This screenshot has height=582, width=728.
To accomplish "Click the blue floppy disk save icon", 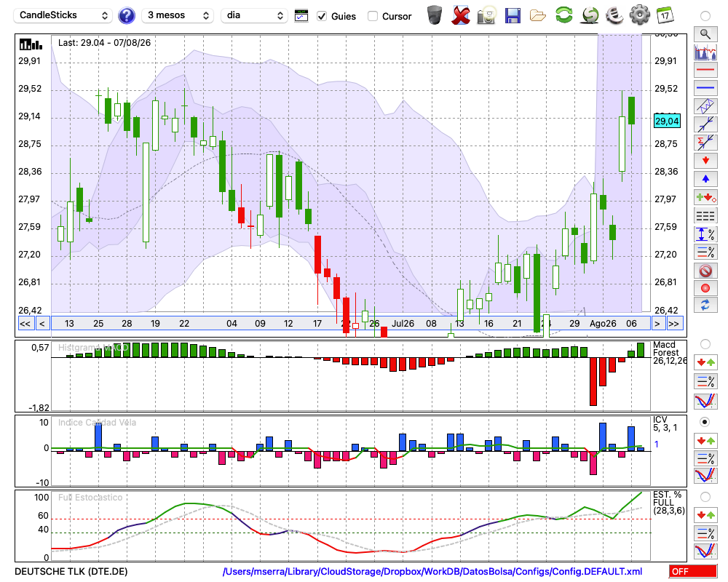I will click(x=513, y=16).
